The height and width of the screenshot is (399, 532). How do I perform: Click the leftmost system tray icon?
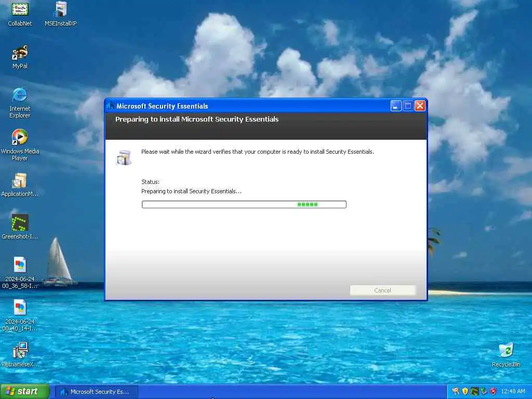click(456, 391)
